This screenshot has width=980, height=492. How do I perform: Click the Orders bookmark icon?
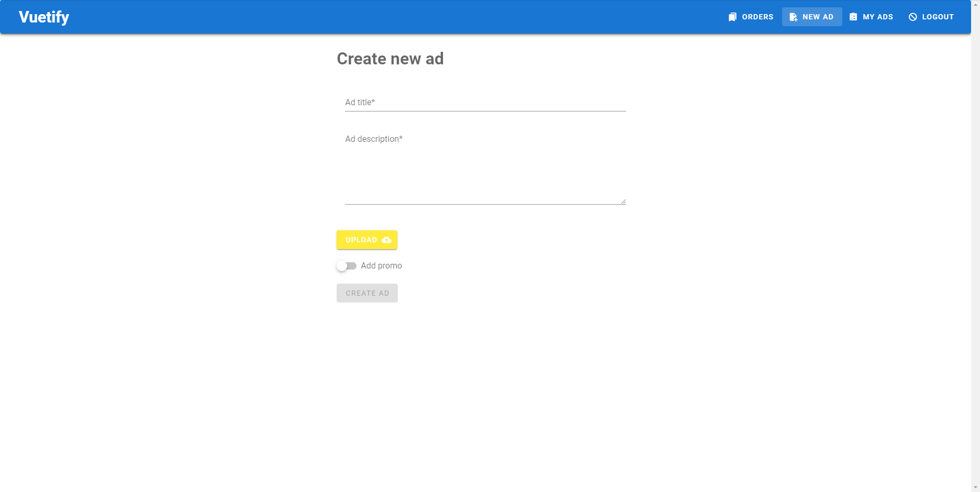pos(732,17)
